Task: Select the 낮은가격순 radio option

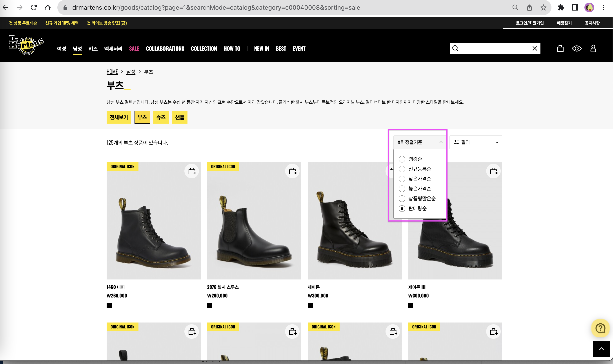Action: click(x=402, y=179)
